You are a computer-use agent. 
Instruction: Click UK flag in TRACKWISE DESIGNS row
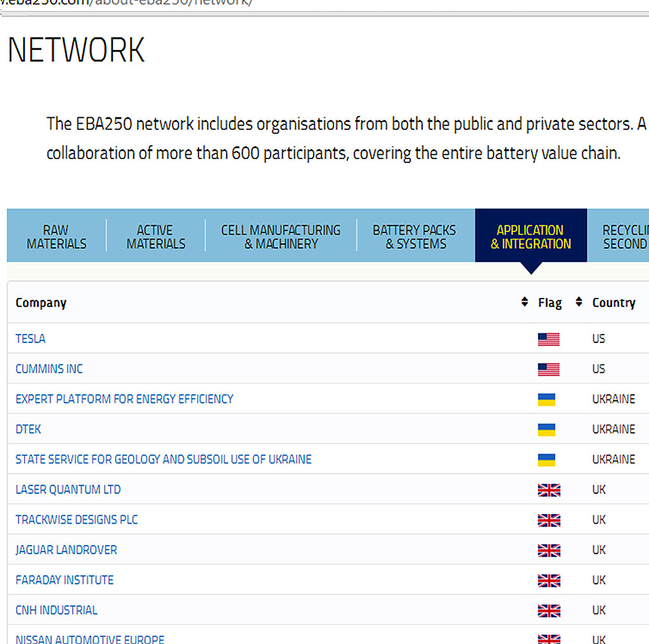tap(549, 520)
